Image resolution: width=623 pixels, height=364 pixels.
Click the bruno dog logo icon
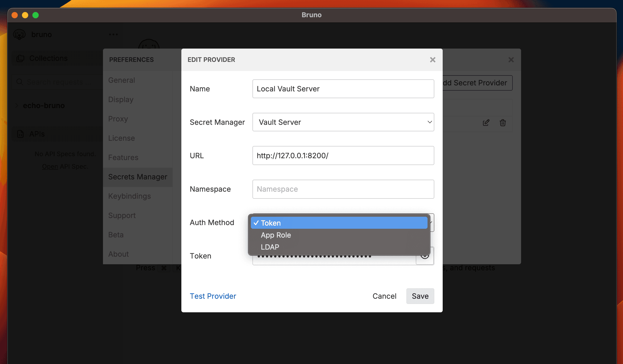19,34
